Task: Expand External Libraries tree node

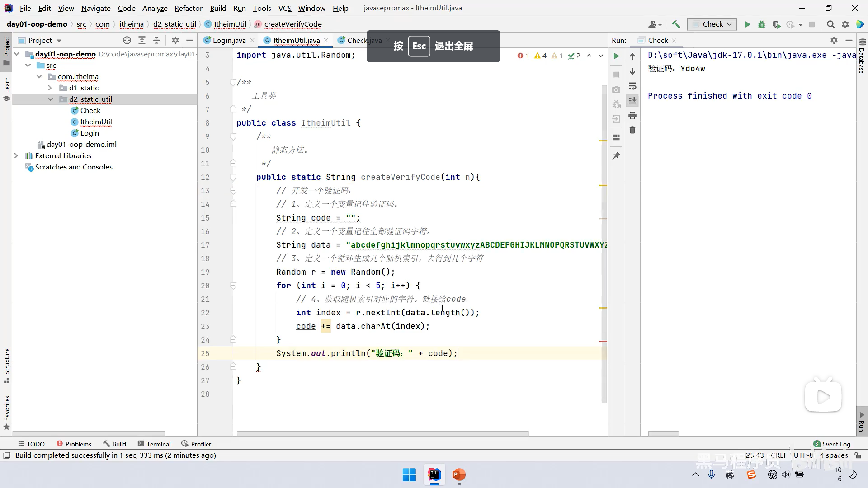Action: point(16,155)
